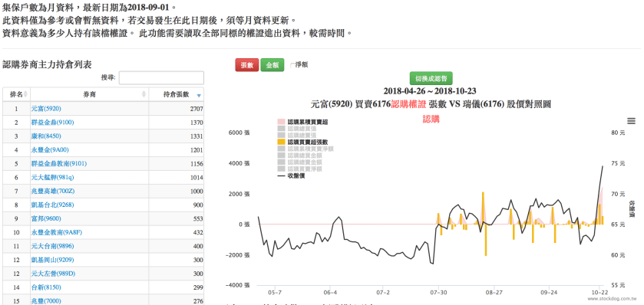Click the 80 元 price axis label

pyautogui.click(x=617, y=133)
